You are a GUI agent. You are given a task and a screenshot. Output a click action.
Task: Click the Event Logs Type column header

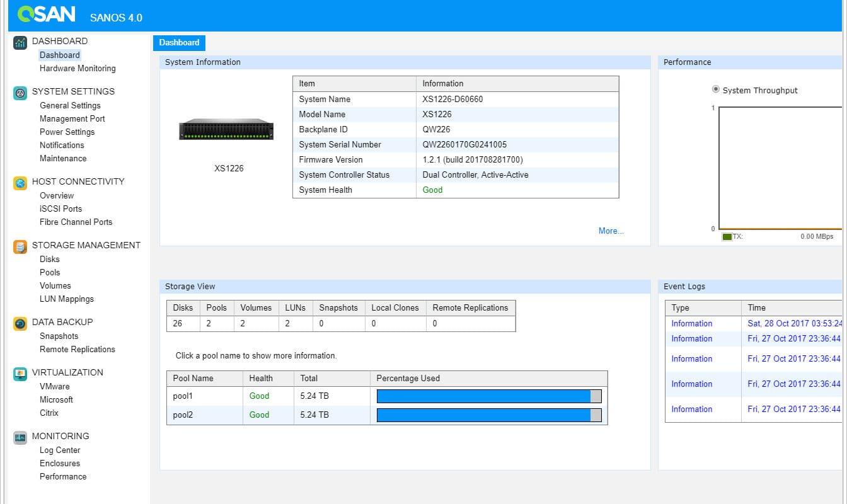703,307
